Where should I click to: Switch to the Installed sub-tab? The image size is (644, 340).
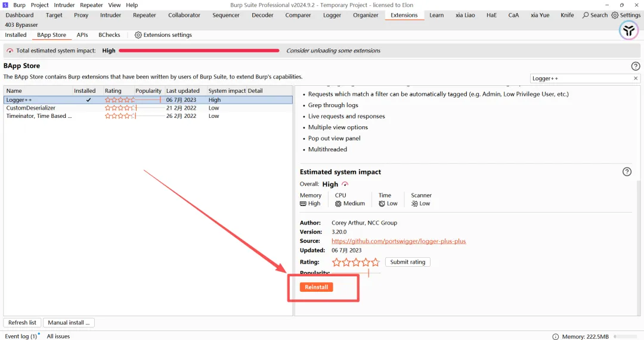[x=16, y=35]
